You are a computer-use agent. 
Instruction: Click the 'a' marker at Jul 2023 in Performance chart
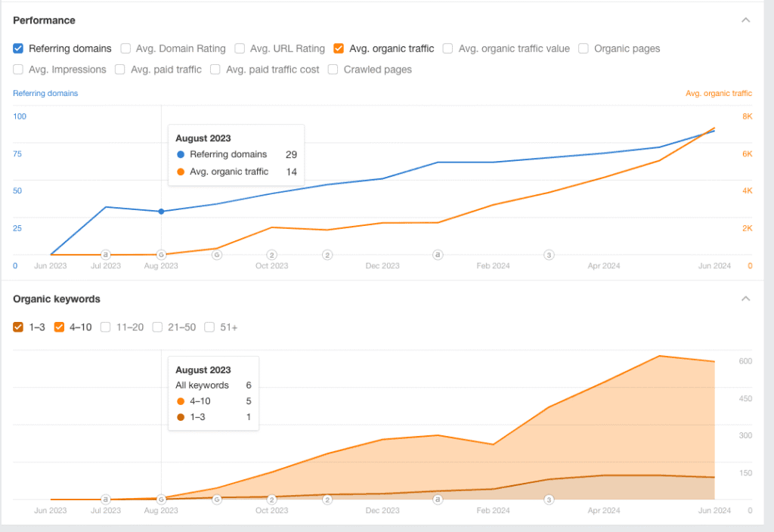[106, 255]
